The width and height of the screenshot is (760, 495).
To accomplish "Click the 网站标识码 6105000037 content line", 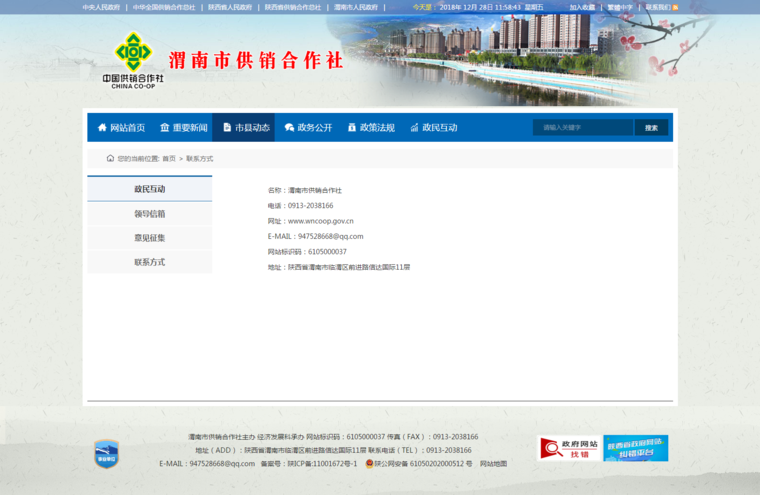I will pos(307,252).
